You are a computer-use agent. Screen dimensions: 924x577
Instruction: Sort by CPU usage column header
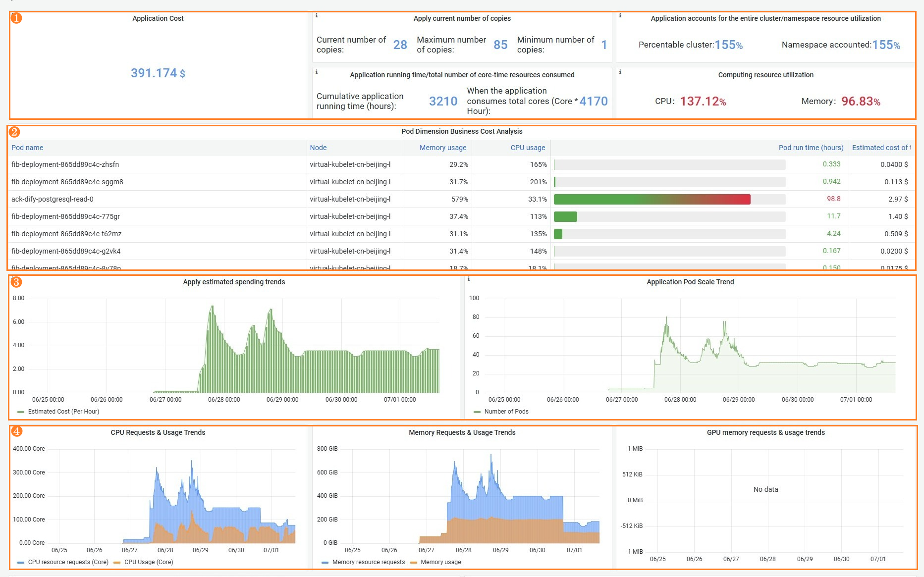pos(528,148)
